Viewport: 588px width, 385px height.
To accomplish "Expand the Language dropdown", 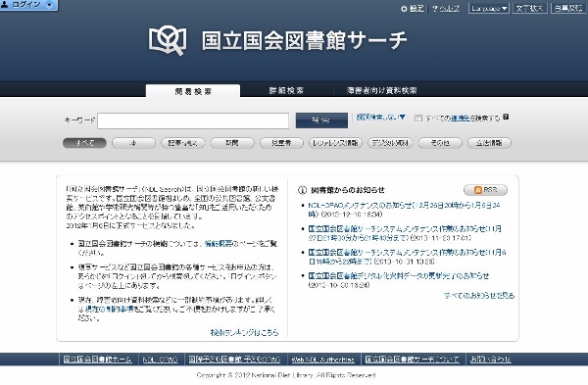I will [489, 8].
